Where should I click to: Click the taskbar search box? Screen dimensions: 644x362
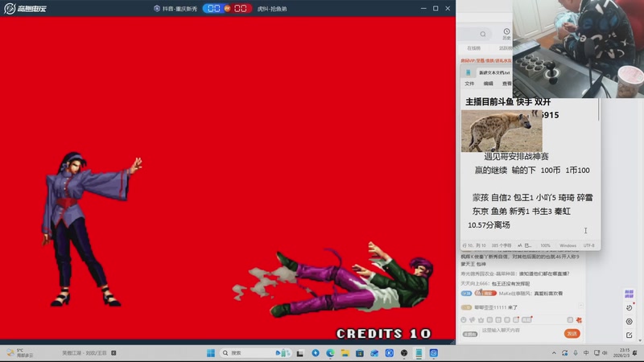(x=256, y=353)
